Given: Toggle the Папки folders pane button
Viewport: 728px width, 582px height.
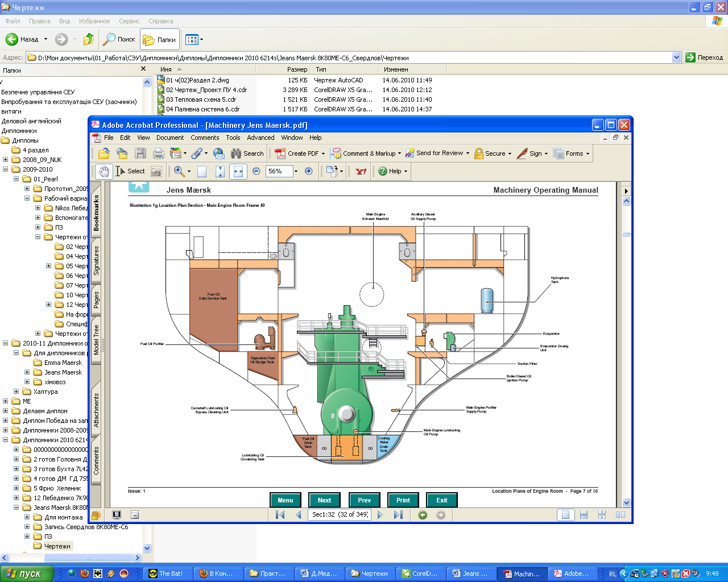Looking at the screenshot, I should (x=160, y=39).
